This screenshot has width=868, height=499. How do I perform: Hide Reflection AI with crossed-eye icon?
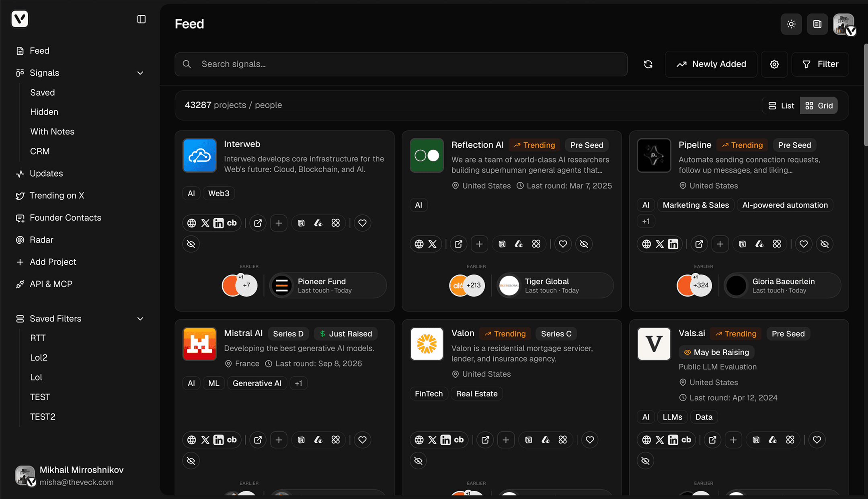[584, 244]
